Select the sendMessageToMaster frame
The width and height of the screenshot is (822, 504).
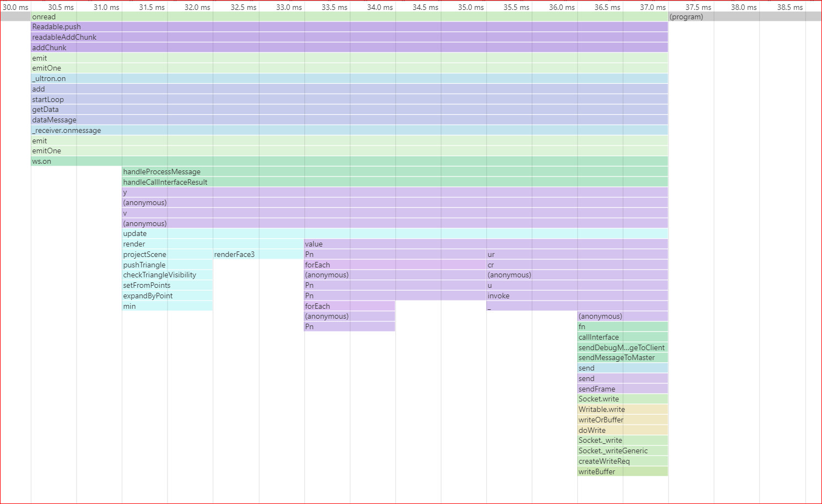coord(623,357)
